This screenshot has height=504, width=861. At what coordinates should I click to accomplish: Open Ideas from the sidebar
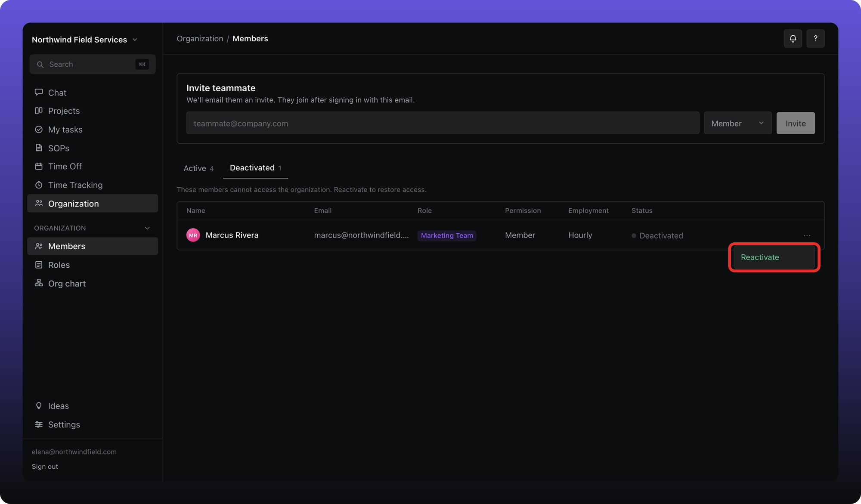[93, 406]
